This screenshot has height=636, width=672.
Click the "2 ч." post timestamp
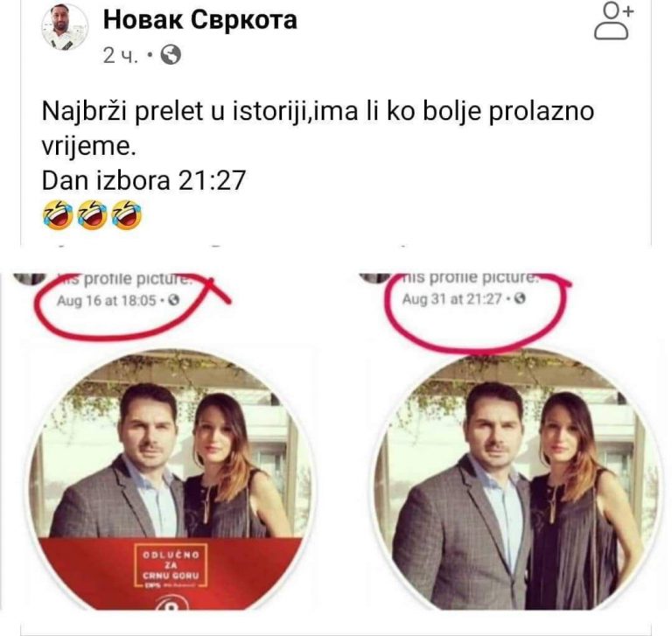tap(121, 55)
